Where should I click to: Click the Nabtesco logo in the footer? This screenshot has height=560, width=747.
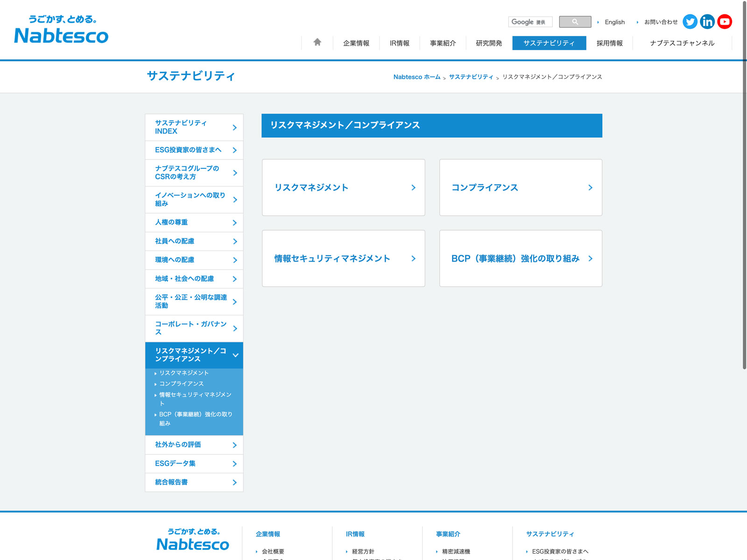[193, 540]
